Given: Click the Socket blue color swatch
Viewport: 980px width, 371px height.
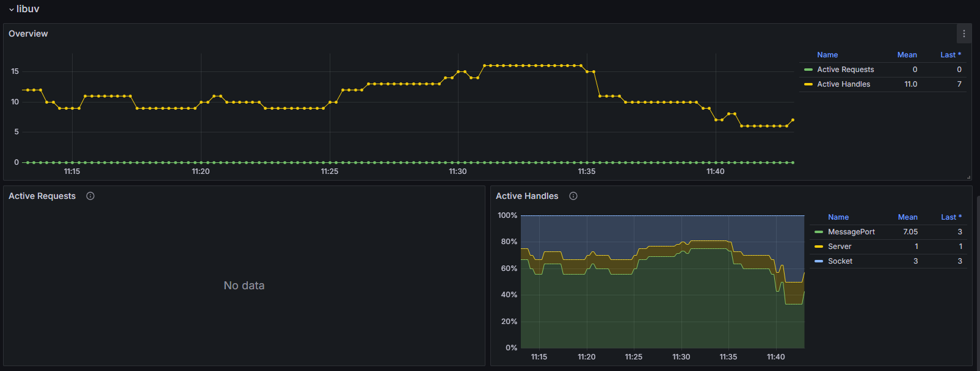Looking at the screenshot, I should [819, 261].
